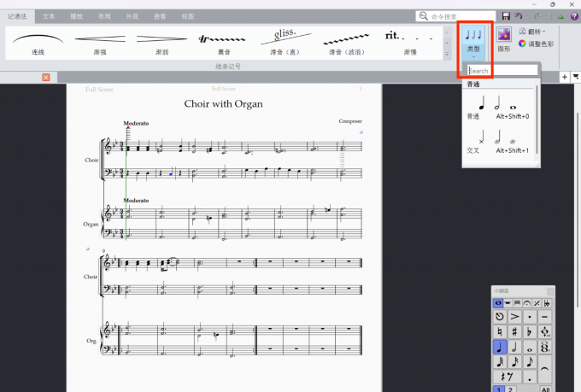Collapse the ribbon with green triangle
Viewport: 581px width, 392px height.
[560, 16]
